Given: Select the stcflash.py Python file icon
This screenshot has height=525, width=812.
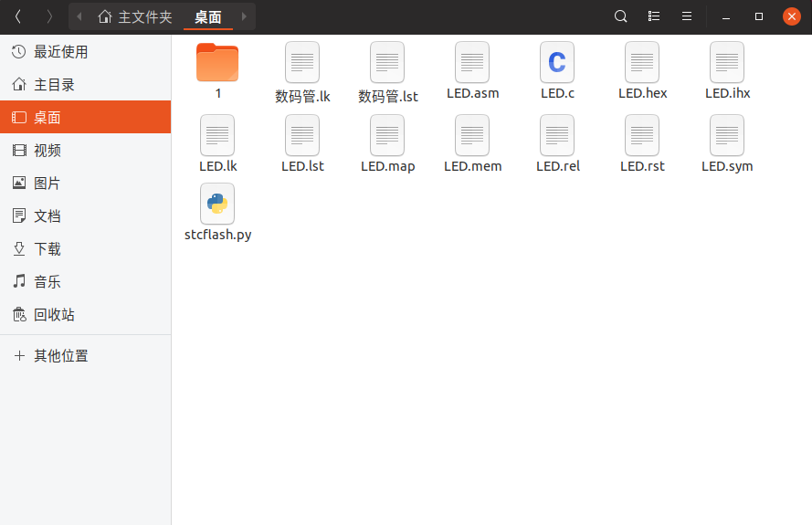Looking at the screenshot, I should (217, 204).
